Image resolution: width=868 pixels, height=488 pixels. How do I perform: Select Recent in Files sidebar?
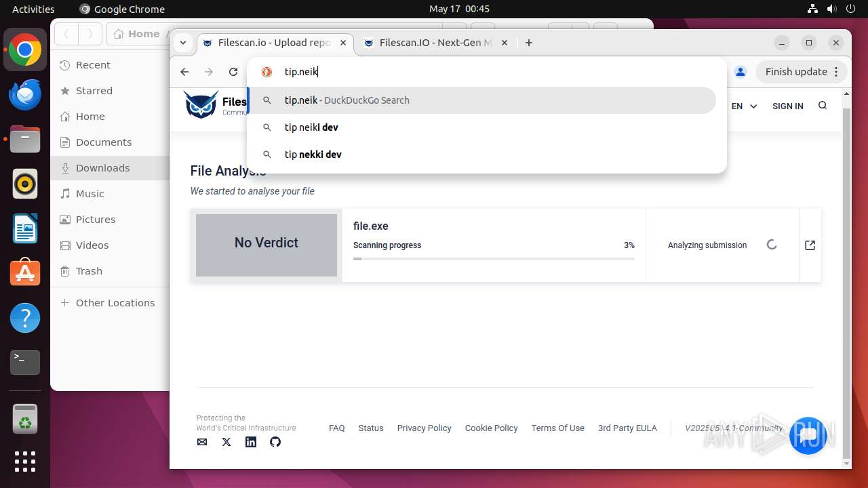pyautogui.click(x=110, y=65)
